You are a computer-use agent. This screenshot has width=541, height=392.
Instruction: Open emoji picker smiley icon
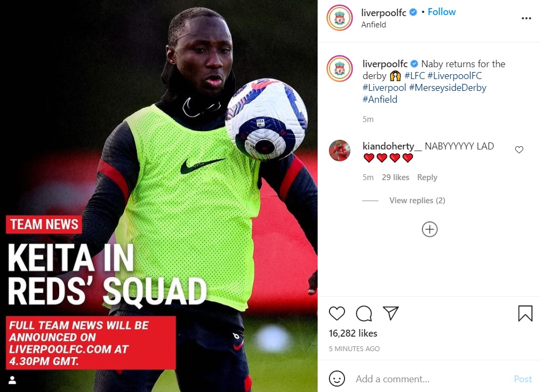point(337,379)
